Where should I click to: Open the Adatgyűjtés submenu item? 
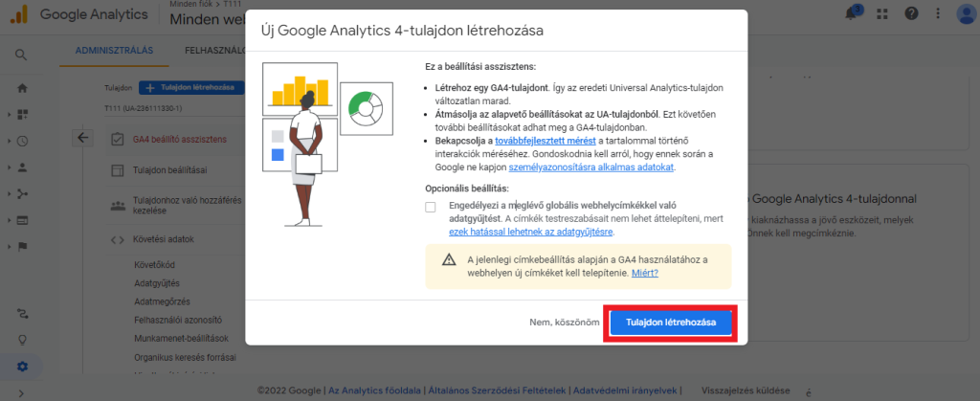(x=157, y=283)
